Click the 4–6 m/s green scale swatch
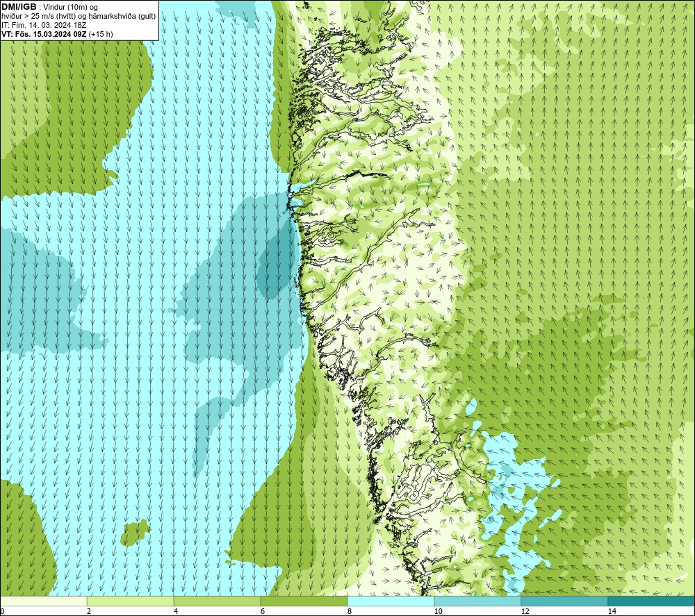The height and width of the screenshot is (616, 695). click(217, 601)
